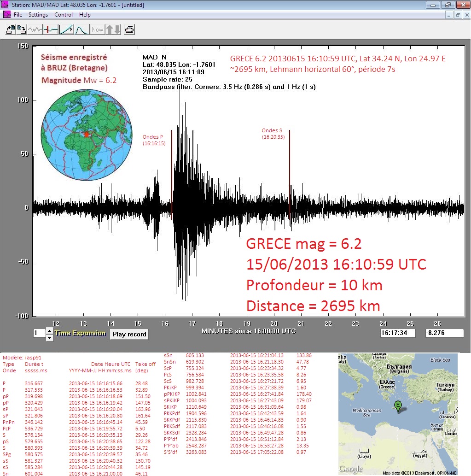Increase Time Expansion with the up arrow
Image resolution: width=471 pixels, height=476 pixels.
click(50, 331)
